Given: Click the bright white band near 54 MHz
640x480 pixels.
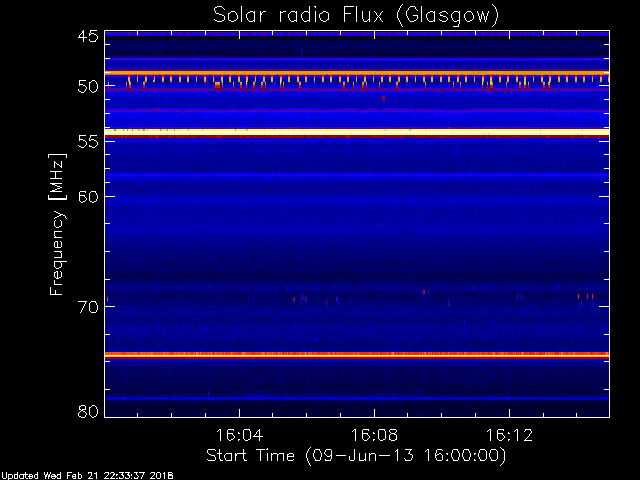Looking at the screenshot, I should tap(357, 132).
